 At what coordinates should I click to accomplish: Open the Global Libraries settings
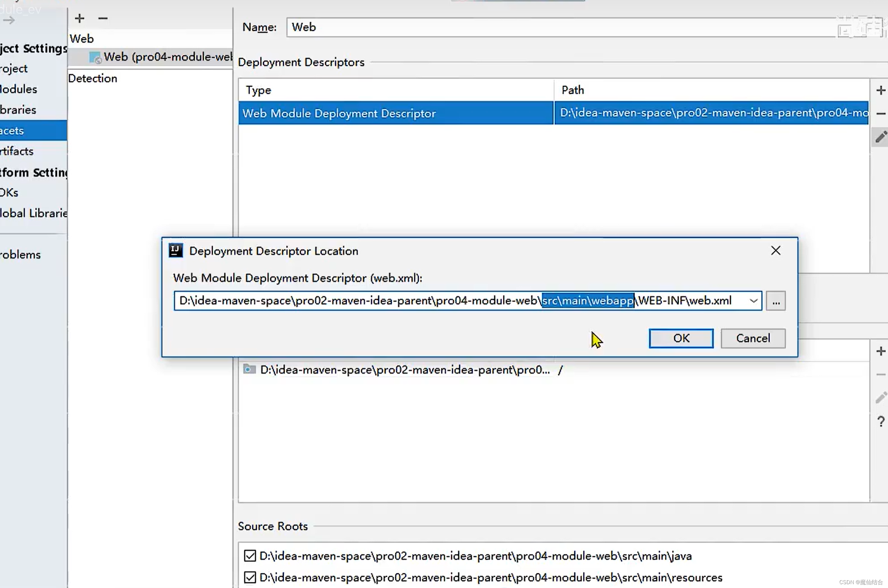[x=33, y=213]
